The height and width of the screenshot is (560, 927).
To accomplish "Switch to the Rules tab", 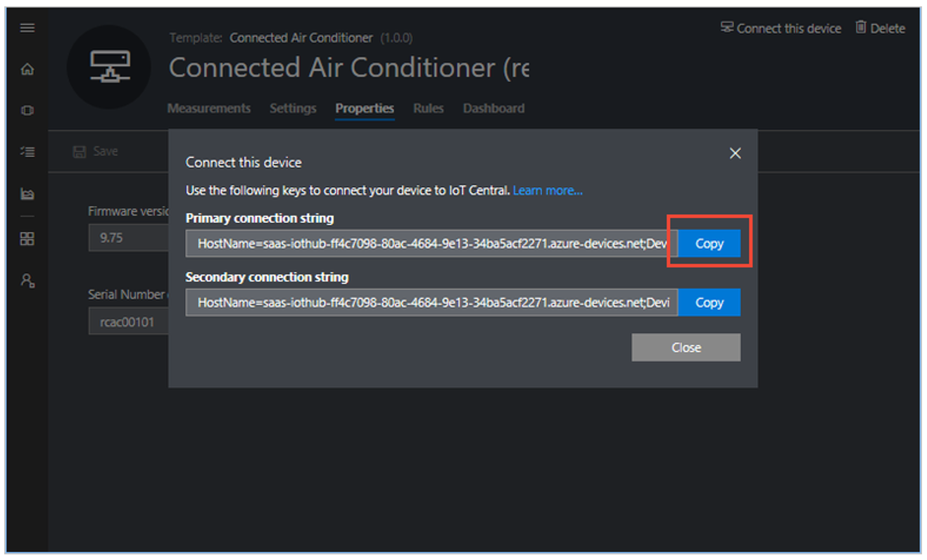I will click(x=429, y=108).
